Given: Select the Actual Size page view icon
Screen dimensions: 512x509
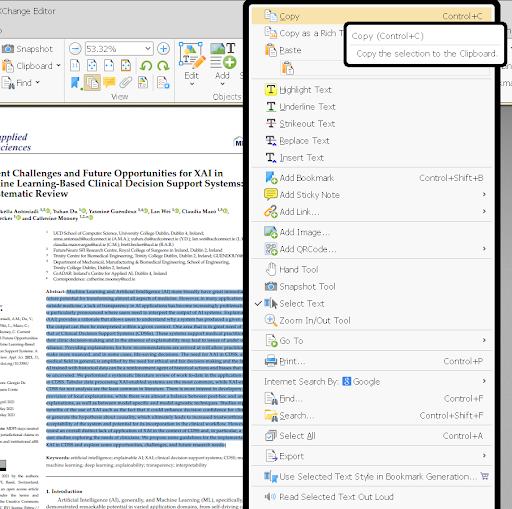Looking at the screenshot, I should pos(75,66).
